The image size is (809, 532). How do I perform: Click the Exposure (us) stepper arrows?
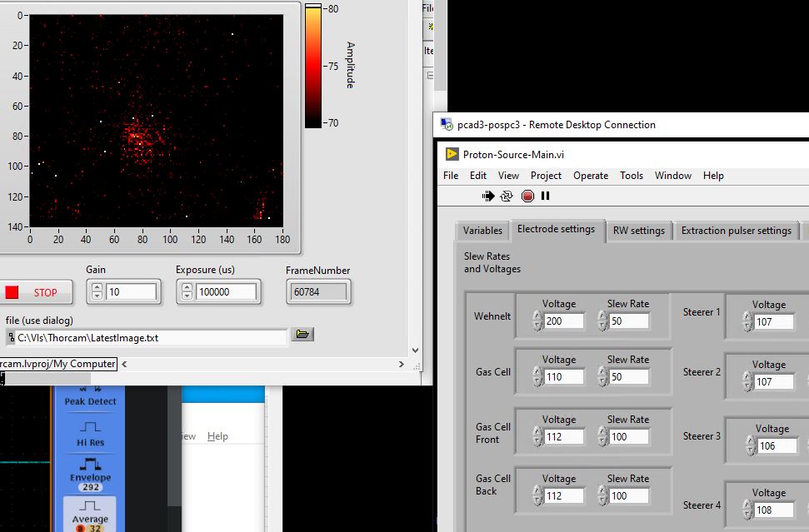187,292
